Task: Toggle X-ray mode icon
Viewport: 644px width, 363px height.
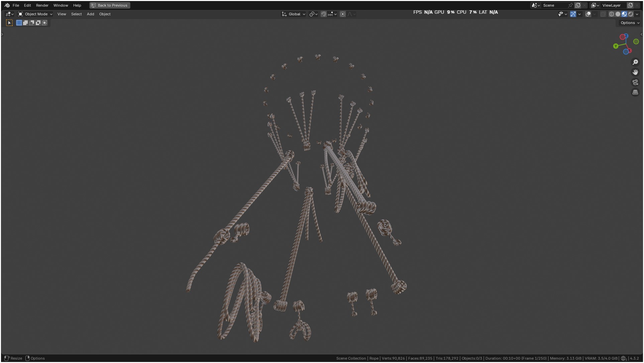Action: (603, 14)
